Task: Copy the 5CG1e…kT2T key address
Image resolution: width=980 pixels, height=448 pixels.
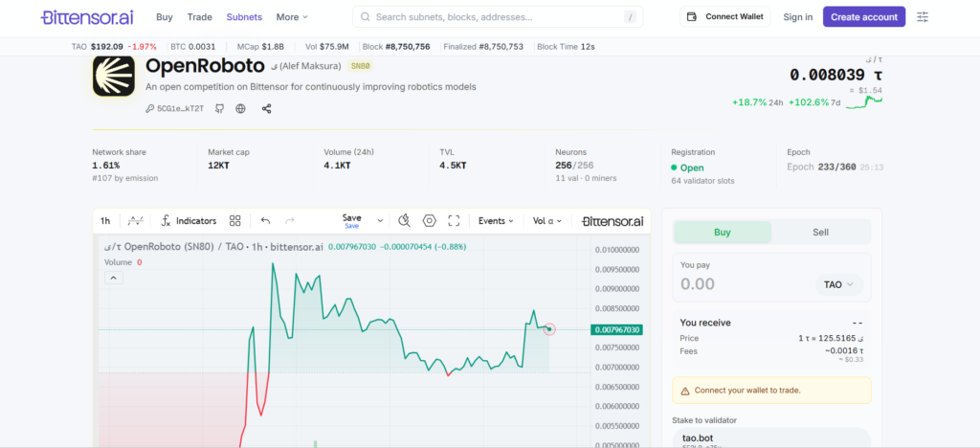Action: coord(176,109)
